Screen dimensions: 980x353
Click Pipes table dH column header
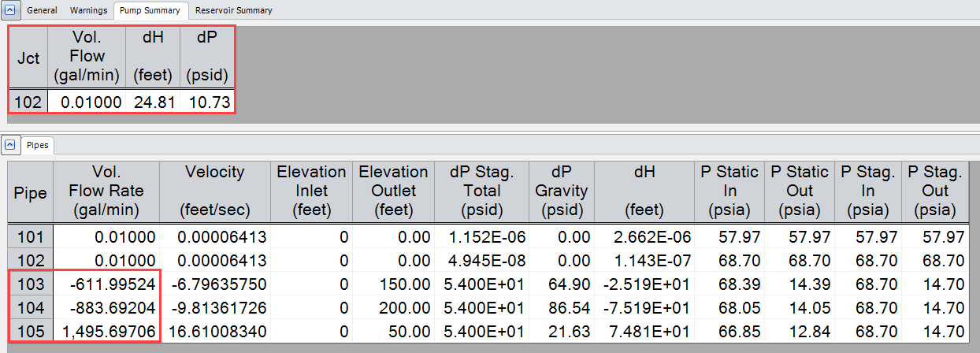644,192
